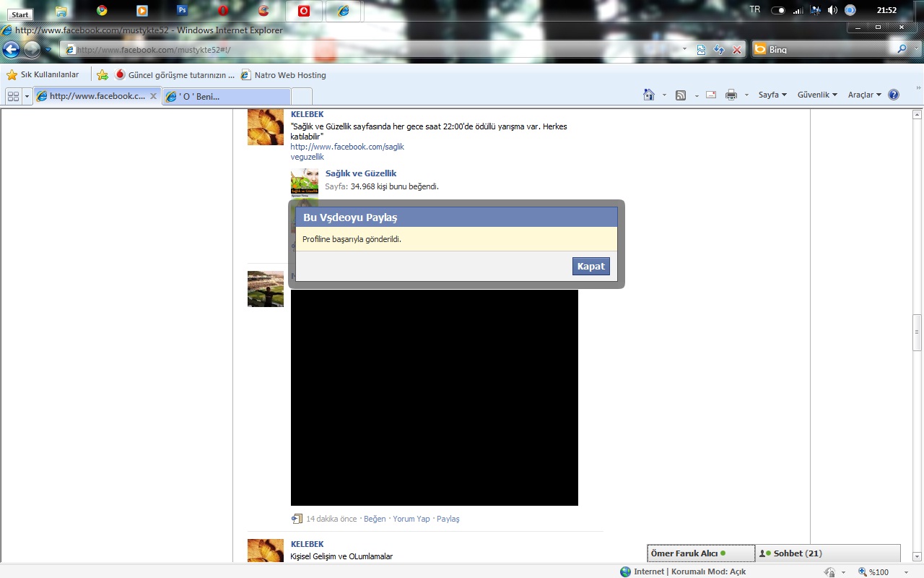Open the Sağlık ve Güzellik page link

tap(361, 173)
